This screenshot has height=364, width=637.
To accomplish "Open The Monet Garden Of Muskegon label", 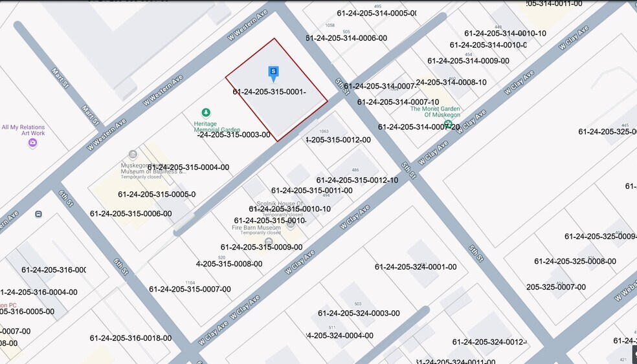I will tap(435, 112).
